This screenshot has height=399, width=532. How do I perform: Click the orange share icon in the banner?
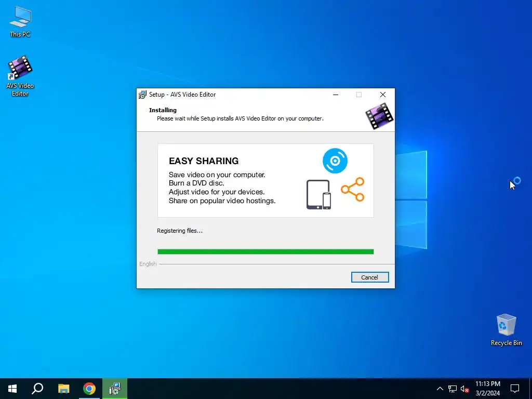[353, 189]
